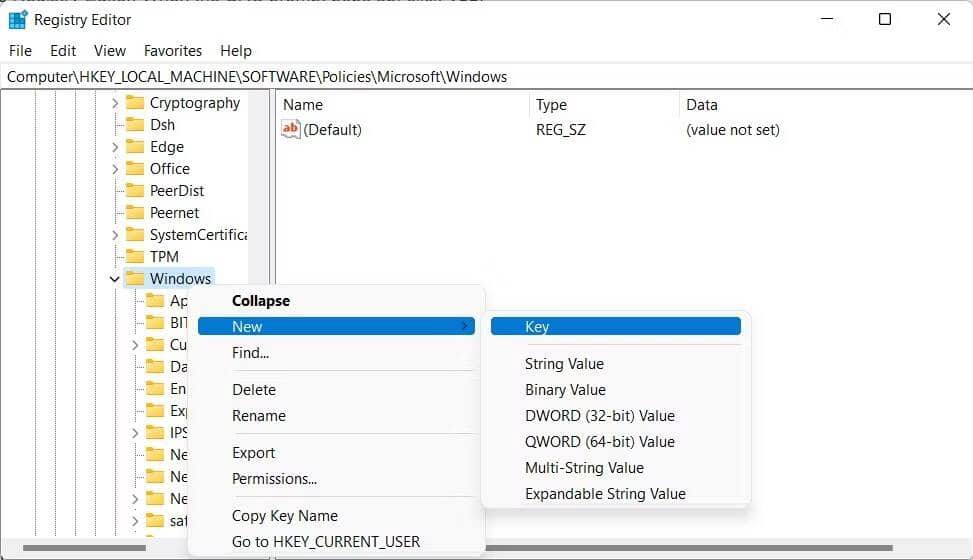Image resolution: width=973 pixels, height=560 pixels.
Task: Click the REG_SZ type cell
Action: 561,130
